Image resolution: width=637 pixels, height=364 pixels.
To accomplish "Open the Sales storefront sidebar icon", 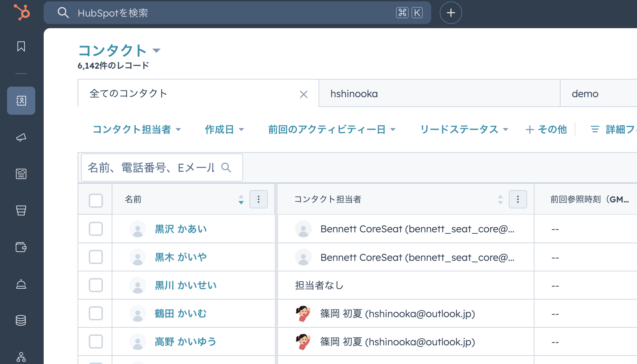I will [21, 211].
